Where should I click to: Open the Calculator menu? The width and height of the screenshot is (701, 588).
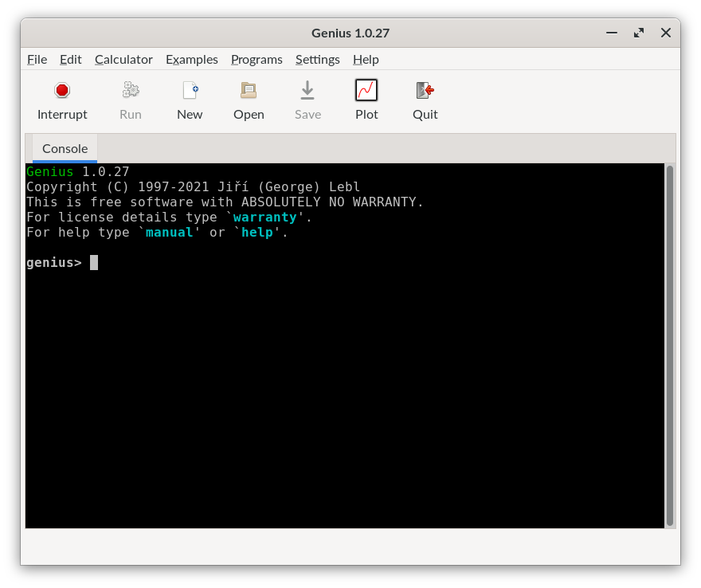coord(123,60)
